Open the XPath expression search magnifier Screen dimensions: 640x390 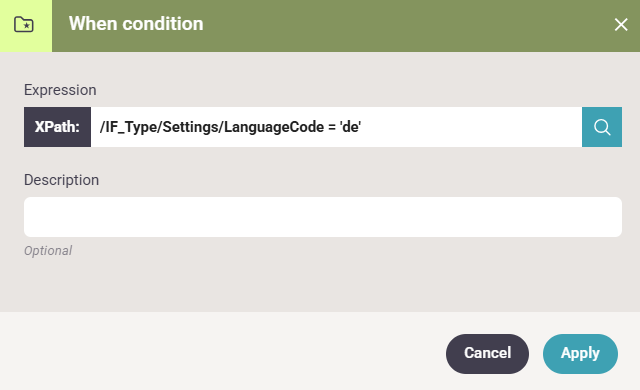coord(602,127)
